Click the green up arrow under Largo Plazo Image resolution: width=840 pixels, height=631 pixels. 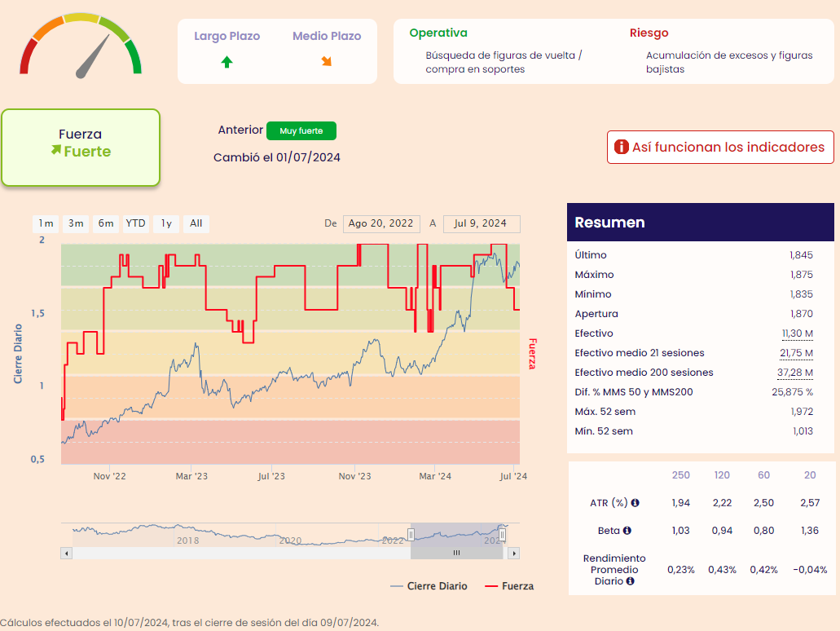click(x=226, y=62)
